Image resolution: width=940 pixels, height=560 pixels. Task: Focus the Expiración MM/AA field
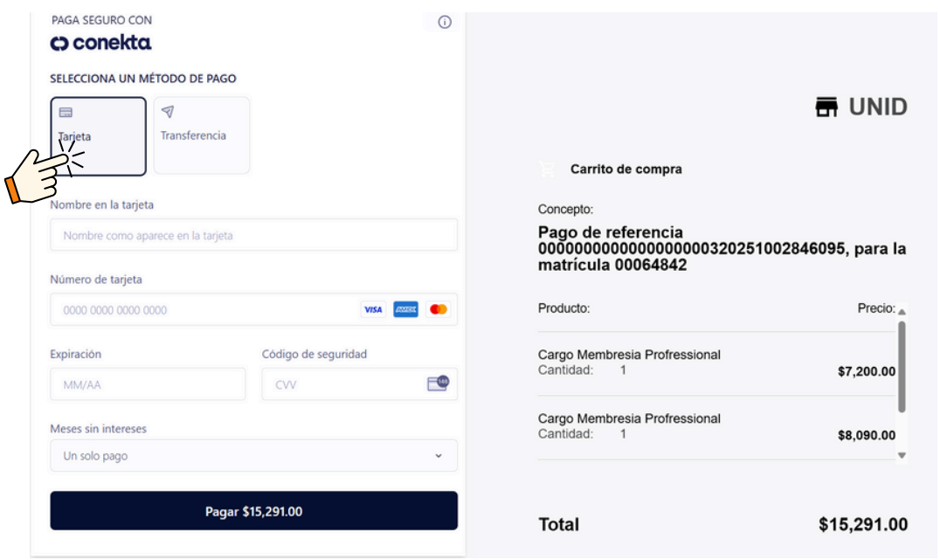[x=148, y=384]
